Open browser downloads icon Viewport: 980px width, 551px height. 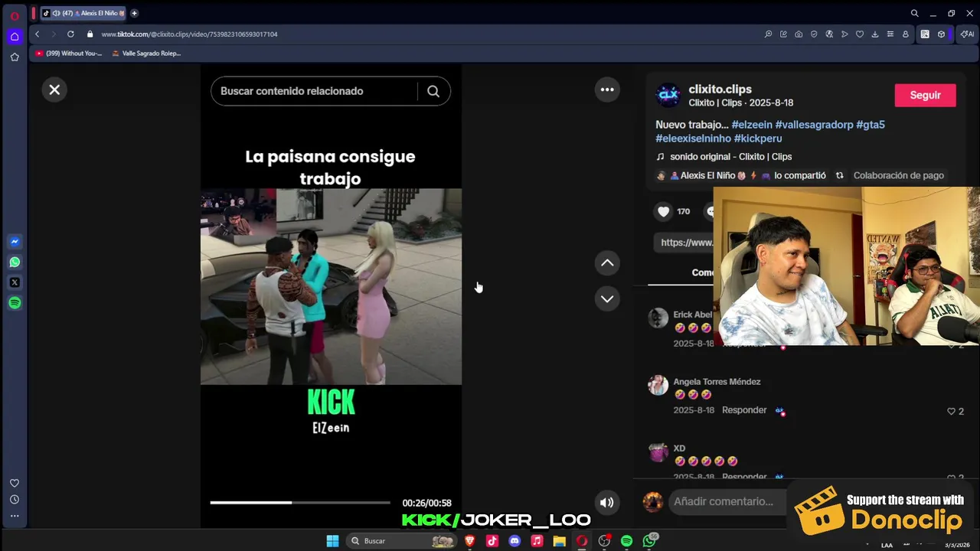875,34
